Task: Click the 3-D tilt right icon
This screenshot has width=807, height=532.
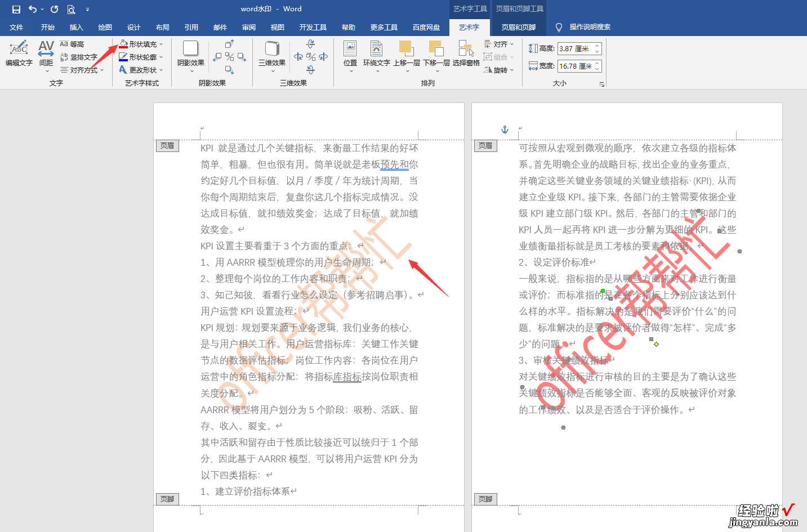Action: click(323, 57)
